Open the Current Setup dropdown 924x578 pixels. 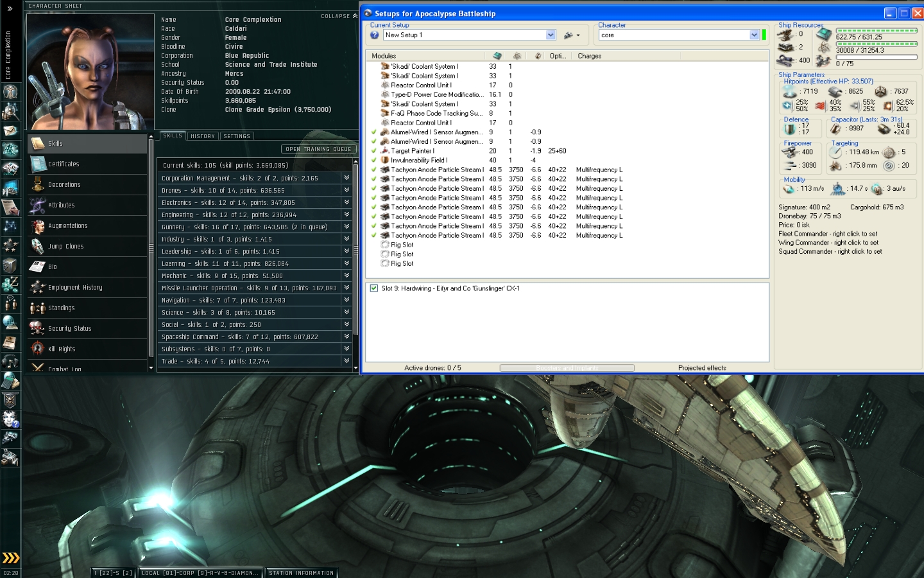551,35
